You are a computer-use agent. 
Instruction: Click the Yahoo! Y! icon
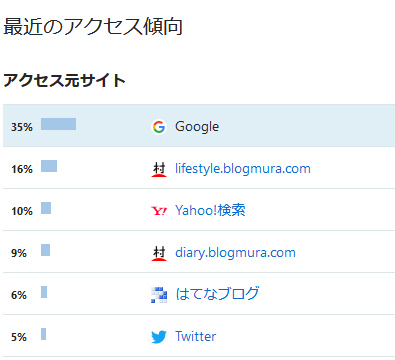(159, 211)
